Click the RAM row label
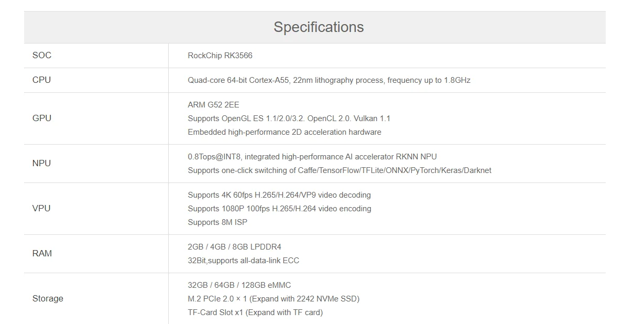Image resolution: width=644 pixels, height=324 pixels. [x=42, y=254]
